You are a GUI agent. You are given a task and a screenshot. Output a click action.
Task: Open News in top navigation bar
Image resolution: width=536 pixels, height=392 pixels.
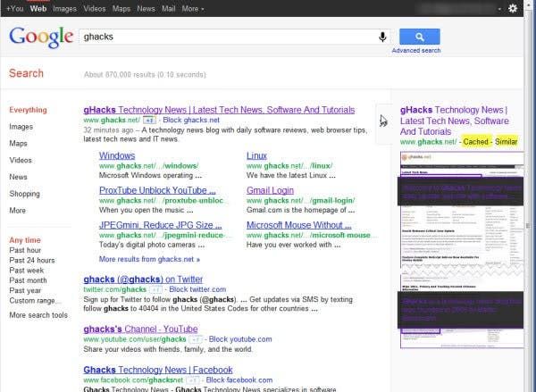click(x=146, y=9)
